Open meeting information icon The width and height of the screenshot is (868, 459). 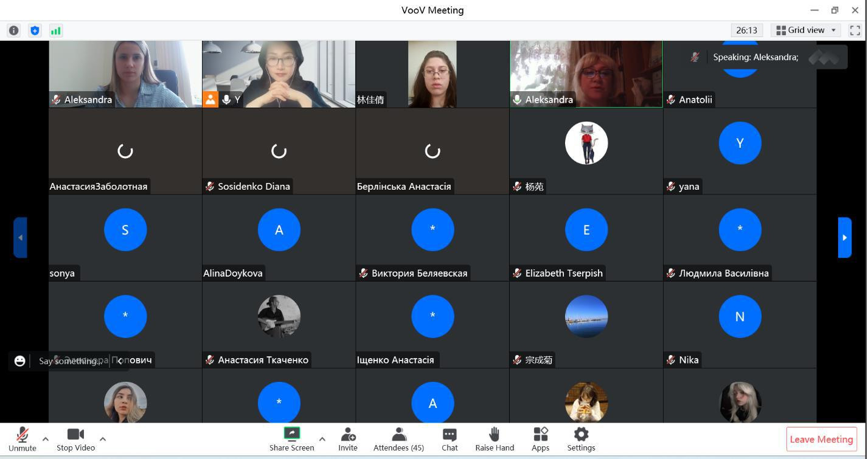[x=13, y=30]
